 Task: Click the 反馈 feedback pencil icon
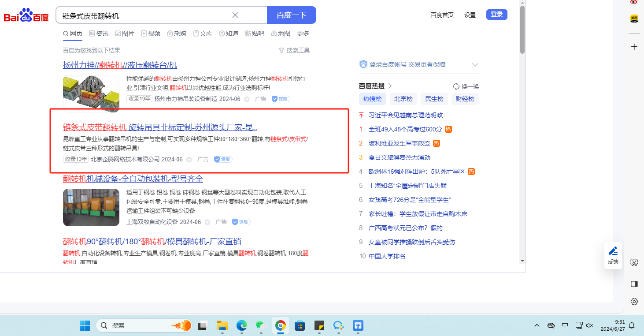[613, 251]
